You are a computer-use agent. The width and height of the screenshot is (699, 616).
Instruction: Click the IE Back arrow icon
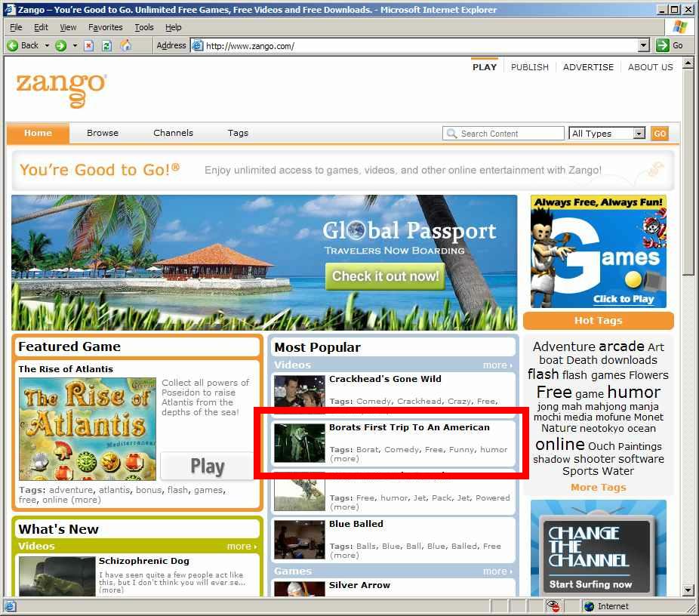pos(13,45)
